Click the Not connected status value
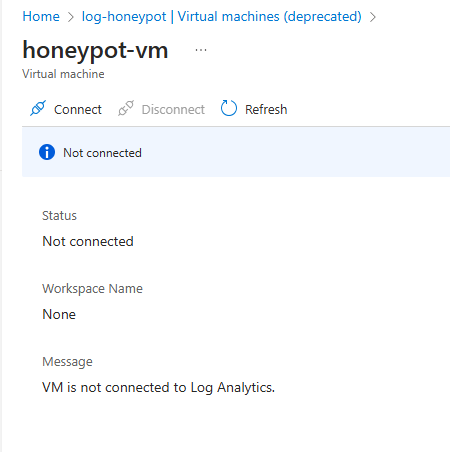The image size is (450, 452). click(x=88, y=241)
